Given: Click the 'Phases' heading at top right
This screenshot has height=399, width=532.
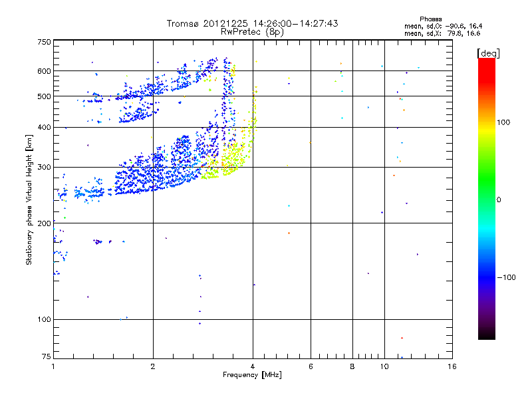Looking at the screenshot, I should click(x=430, y=19).
